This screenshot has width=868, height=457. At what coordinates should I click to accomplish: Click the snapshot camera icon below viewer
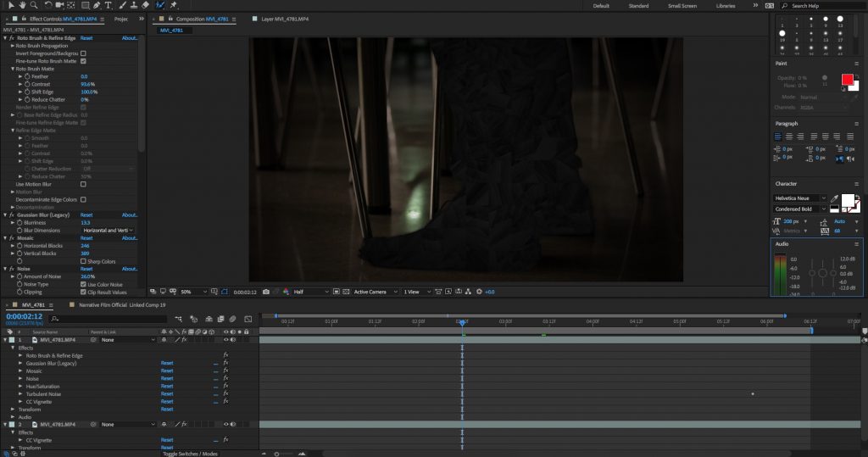point(266,292)
